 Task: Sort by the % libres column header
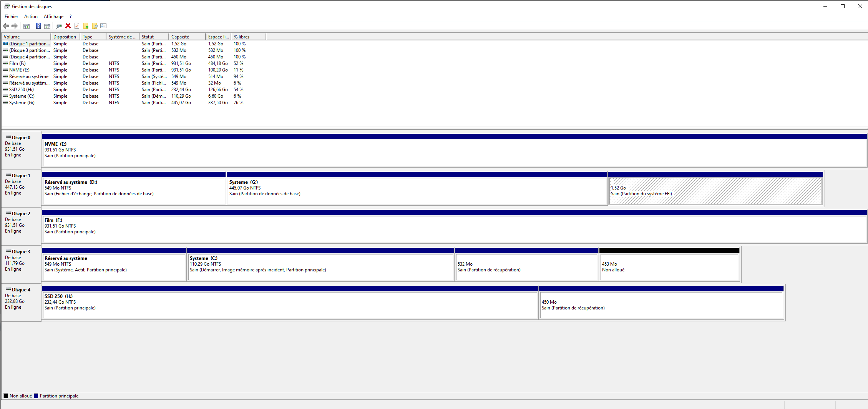pyautogui.click(x=249, y=37)
